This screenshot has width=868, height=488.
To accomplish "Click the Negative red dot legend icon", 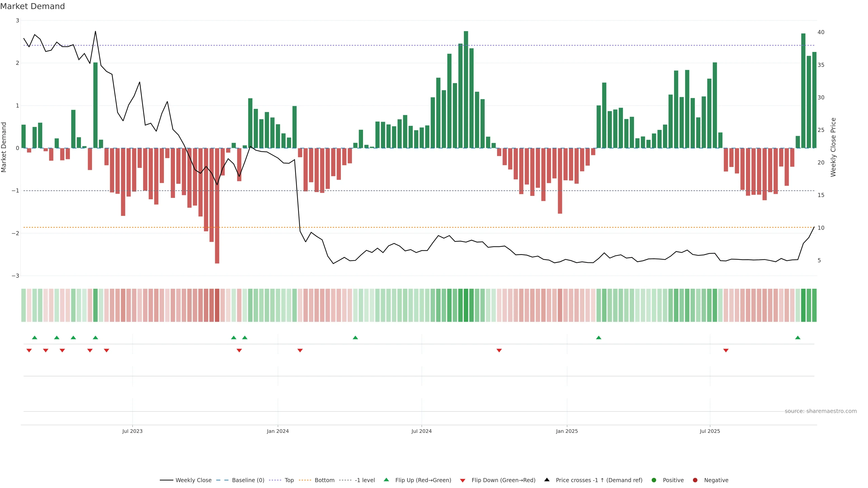I will (x=695, y=480).
